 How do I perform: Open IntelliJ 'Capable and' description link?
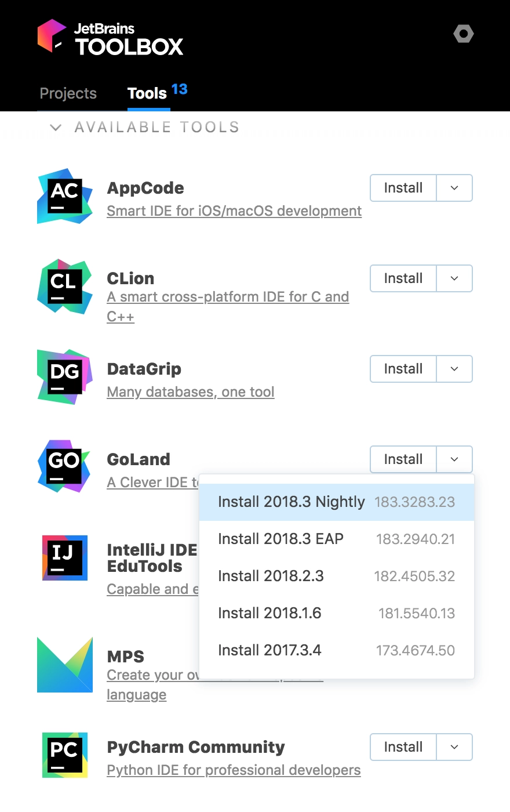(x=153, y=589)
